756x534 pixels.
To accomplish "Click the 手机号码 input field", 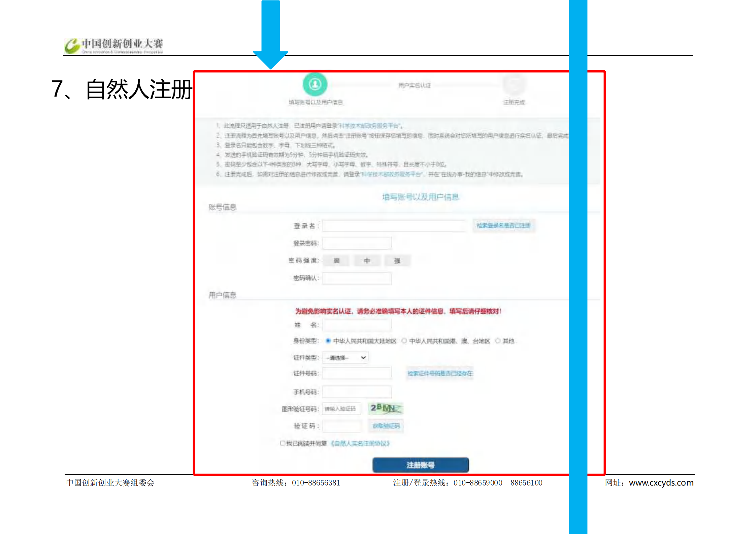I will pyautogui.click(x=357, y=392).
